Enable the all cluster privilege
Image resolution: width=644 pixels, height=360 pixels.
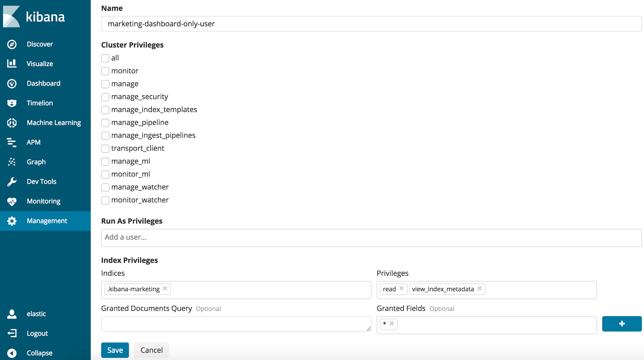point(105,58)
